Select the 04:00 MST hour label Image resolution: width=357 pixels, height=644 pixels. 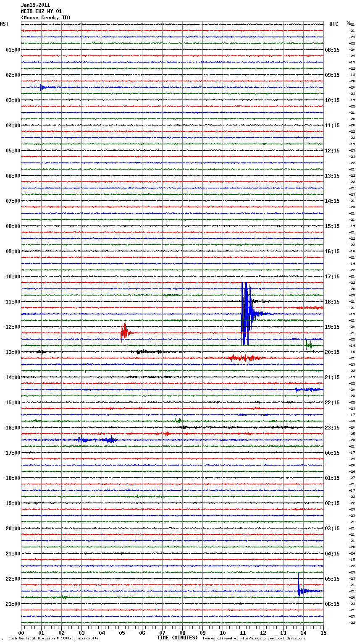point(13,126)
